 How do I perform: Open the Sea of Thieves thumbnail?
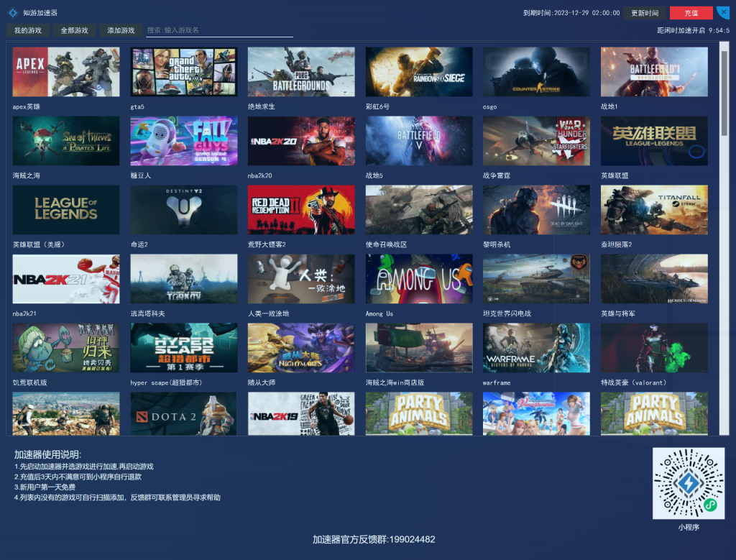point(65,141)
